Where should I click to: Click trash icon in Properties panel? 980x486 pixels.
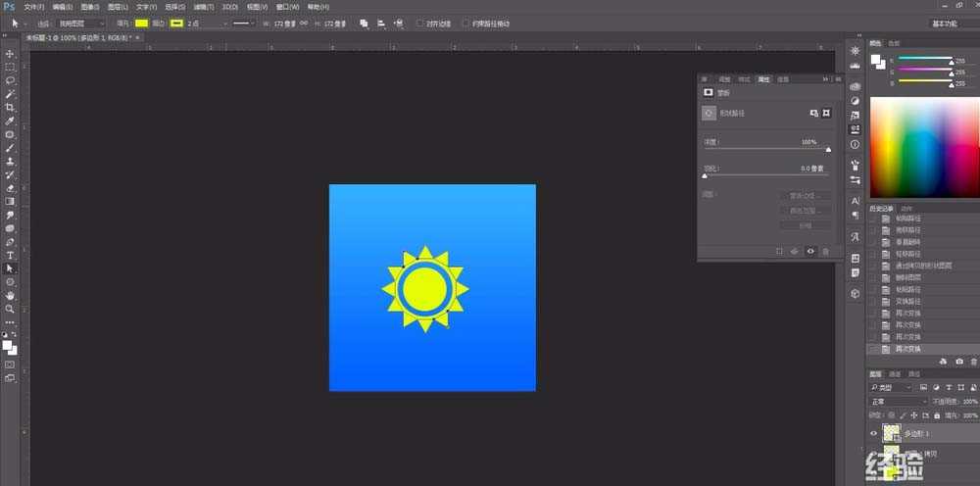825,252
